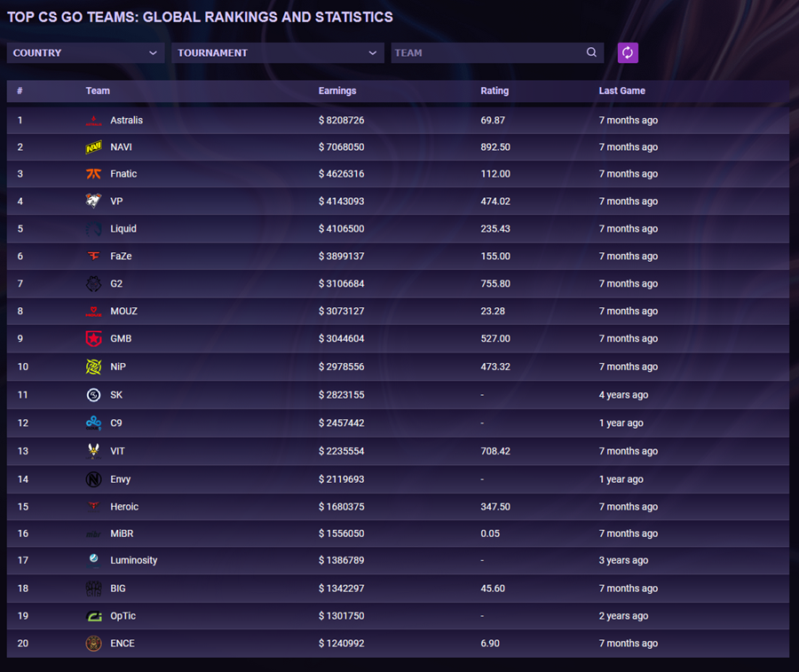This screenshot has height=672, width=799.
Task: Click the Heroic team logo
Action: tap(93, 506)
